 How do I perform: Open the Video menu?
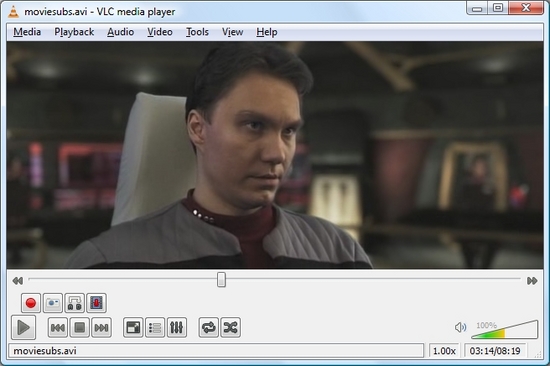pos(160,32)
